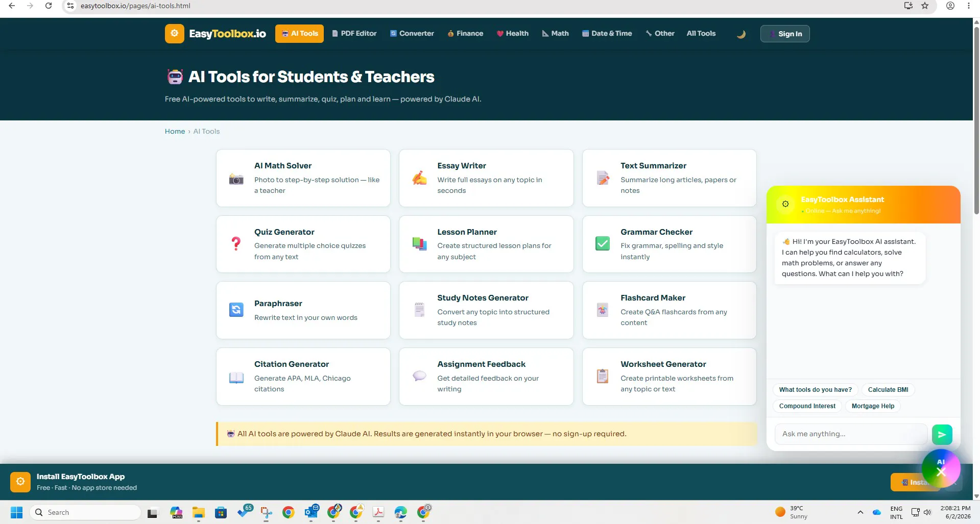Viewport: 980px width, 524px height.
Task: Click the 'EasyToolbox Assistant' chat header title
Action: click(842, 199)
